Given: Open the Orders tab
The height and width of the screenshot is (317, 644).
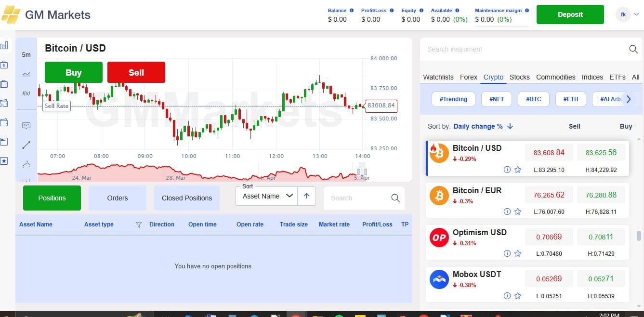Looking at the screenshot, I should [118, 198].
